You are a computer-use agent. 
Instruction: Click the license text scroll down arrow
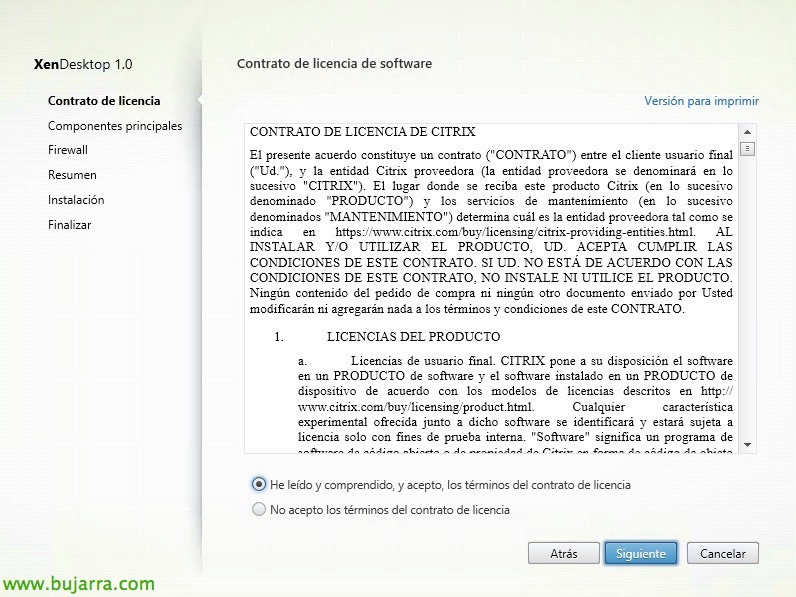coord(747,445)
